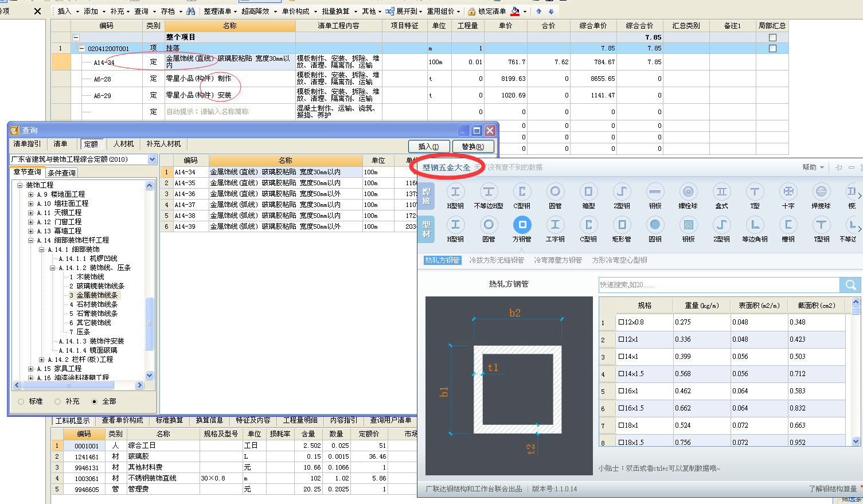Click the fill color paint bucket icon
The image size is (863, 504).
[515, 11]
